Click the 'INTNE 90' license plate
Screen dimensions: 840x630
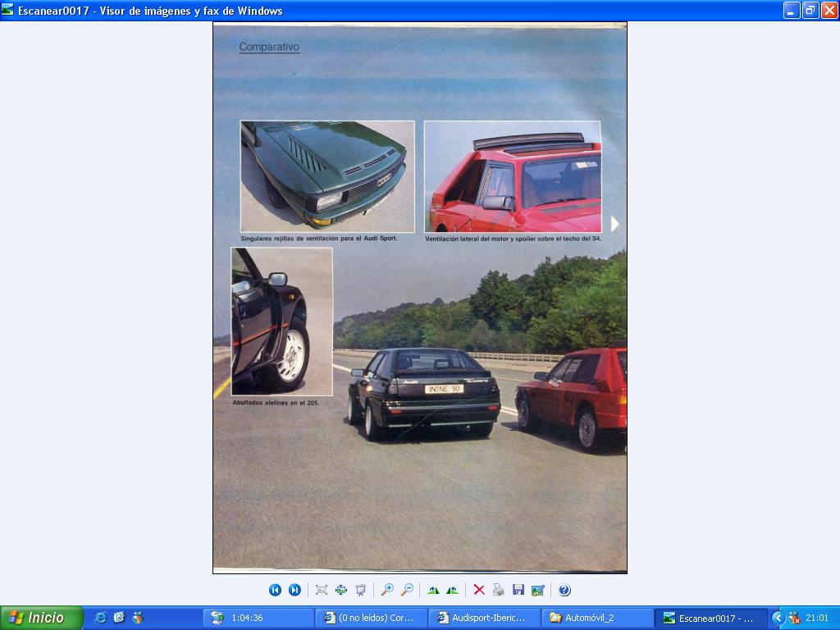(444, 389)
